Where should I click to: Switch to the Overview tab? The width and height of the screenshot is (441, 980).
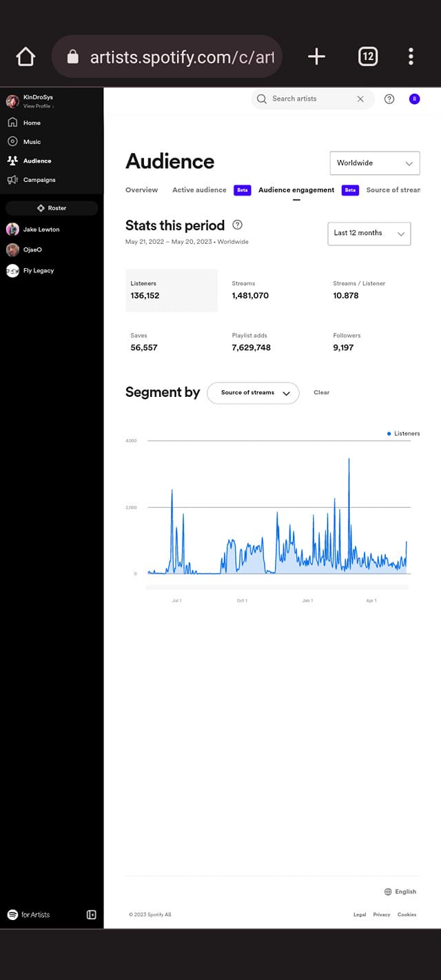pos(141,190)
